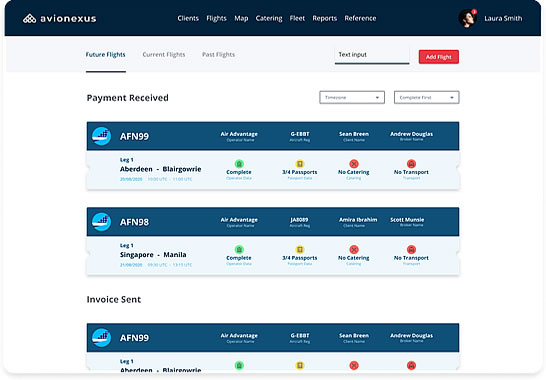Open the Reference menu

coord(360,18)
